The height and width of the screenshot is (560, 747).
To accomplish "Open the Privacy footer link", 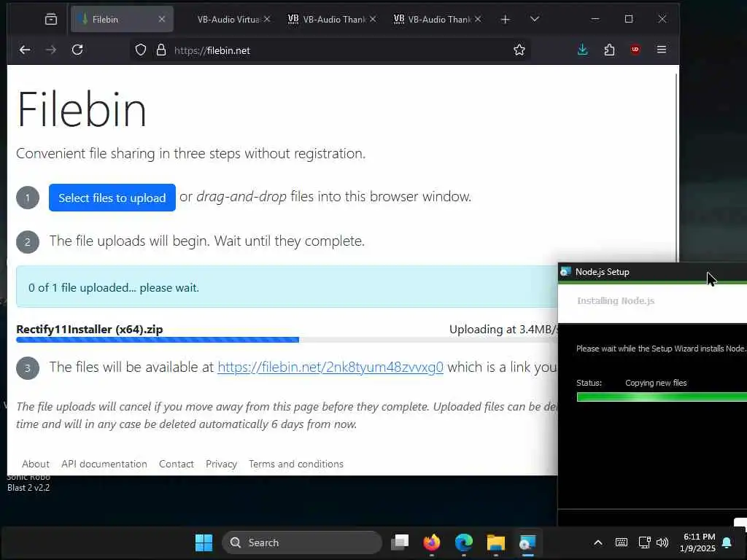I will (221, 464).
